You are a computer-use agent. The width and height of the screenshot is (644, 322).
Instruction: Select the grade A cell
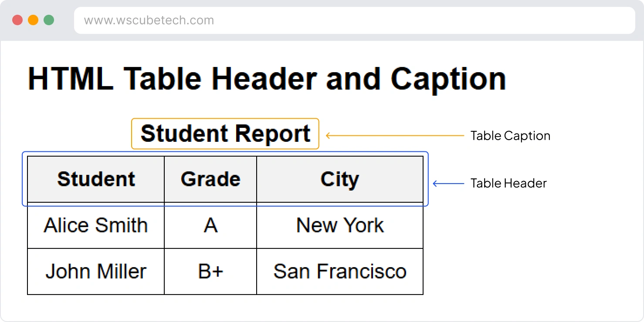(210, 225)
